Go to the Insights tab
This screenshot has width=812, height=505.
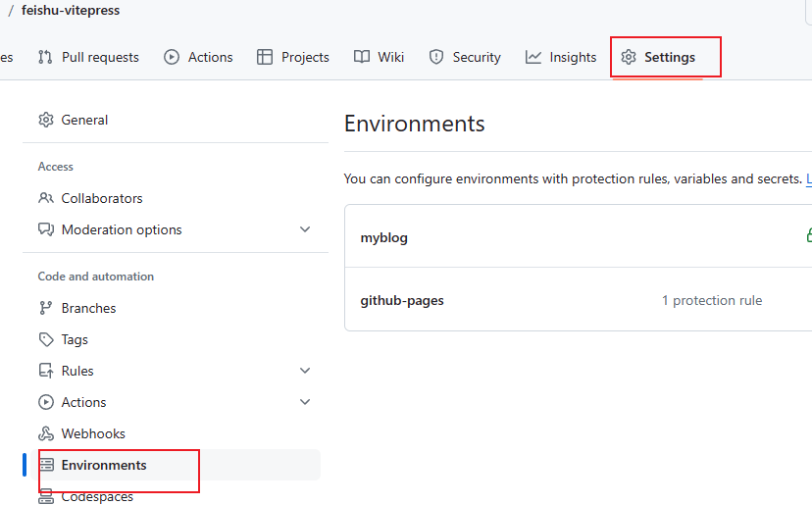click(561, 57)
